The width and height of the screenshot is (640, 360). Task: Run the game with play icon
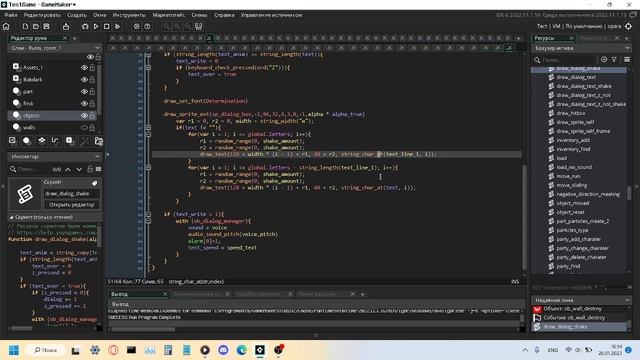tap(96, 27)
